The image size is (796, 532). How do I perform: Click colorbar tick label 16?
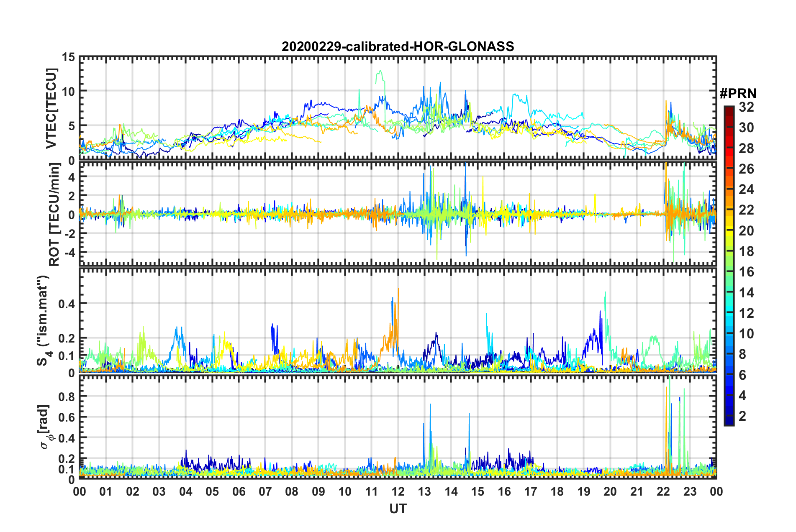pyautogui.click(x=746, y=272)
